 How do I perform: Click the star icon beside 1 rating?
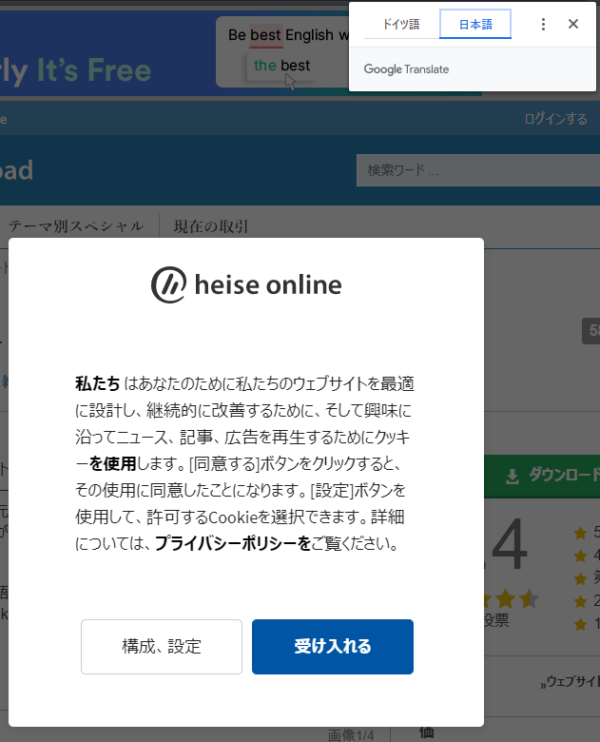click(580, 623)
